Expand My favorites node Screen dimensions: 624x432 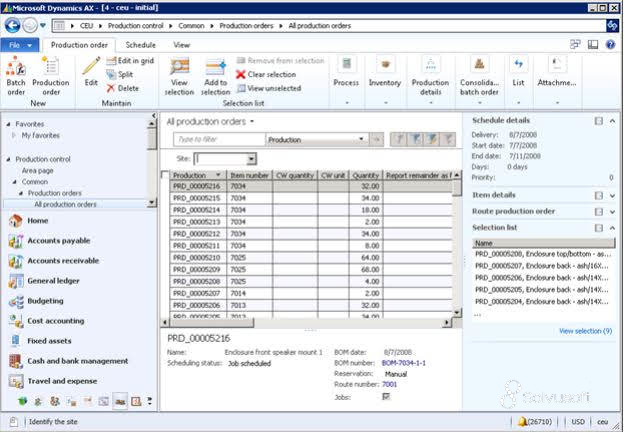tap(14, 136)
